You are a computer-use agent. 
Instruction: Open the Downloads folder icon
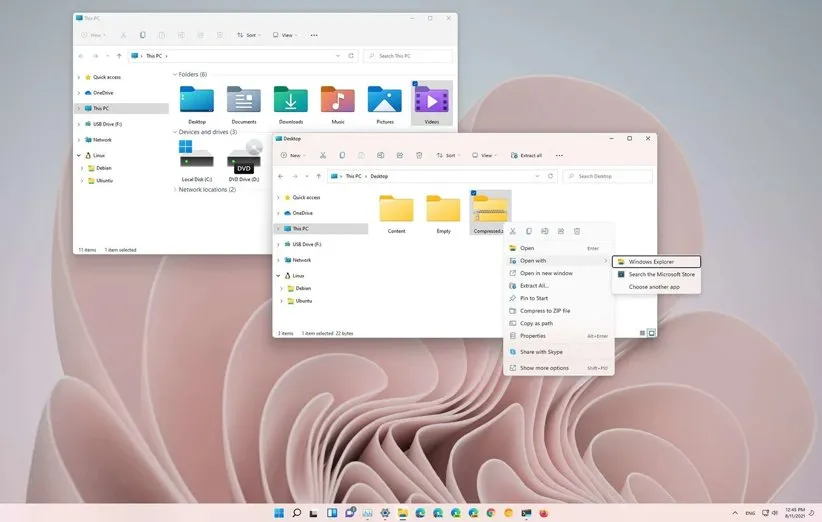291,100
